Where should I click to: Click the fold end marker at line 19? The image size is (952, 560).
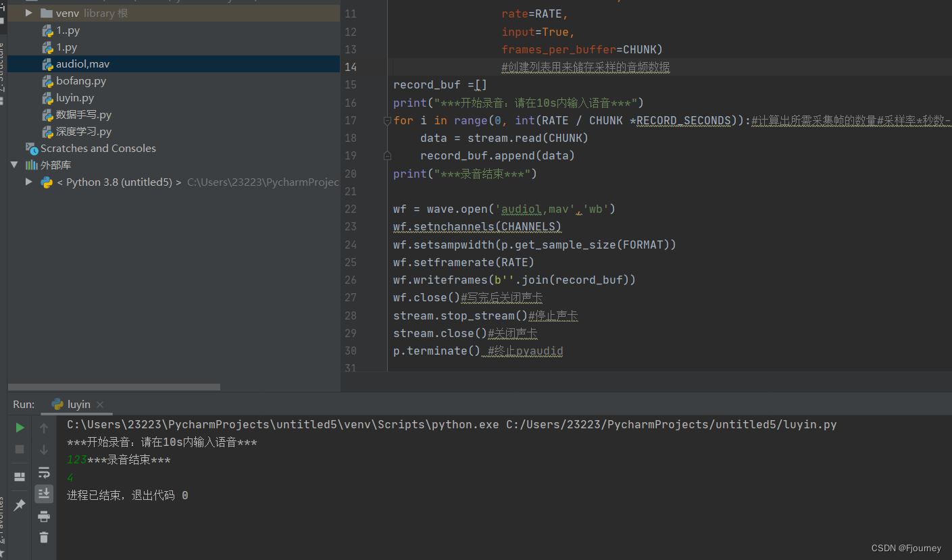[x=387, y=155]
